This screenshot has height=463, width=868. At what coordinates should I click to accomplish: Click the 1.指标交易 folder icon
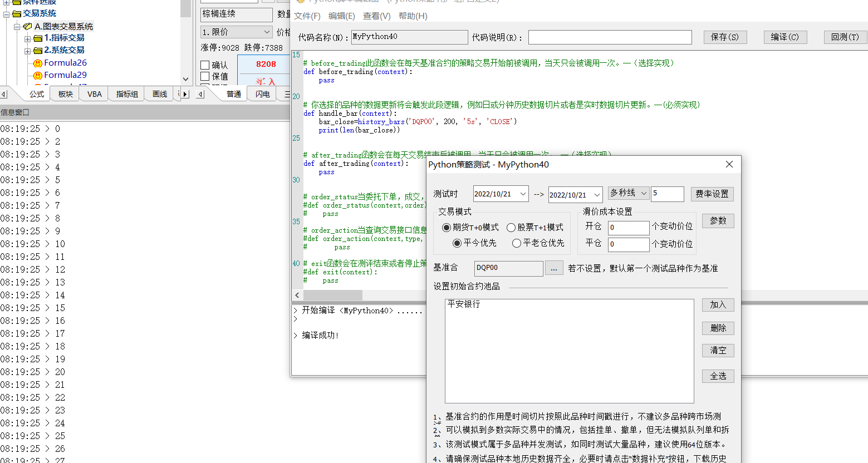[x=38, y=38]
